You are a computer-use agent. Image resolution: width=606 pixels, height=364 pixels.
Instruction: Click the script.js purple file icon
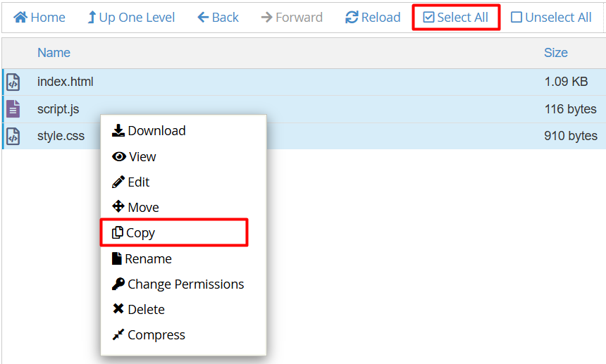point(13,109)
